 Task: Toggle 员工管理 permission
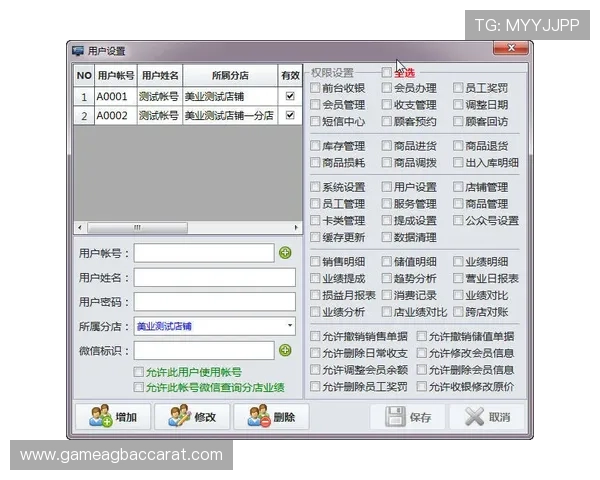click(315, 203)
